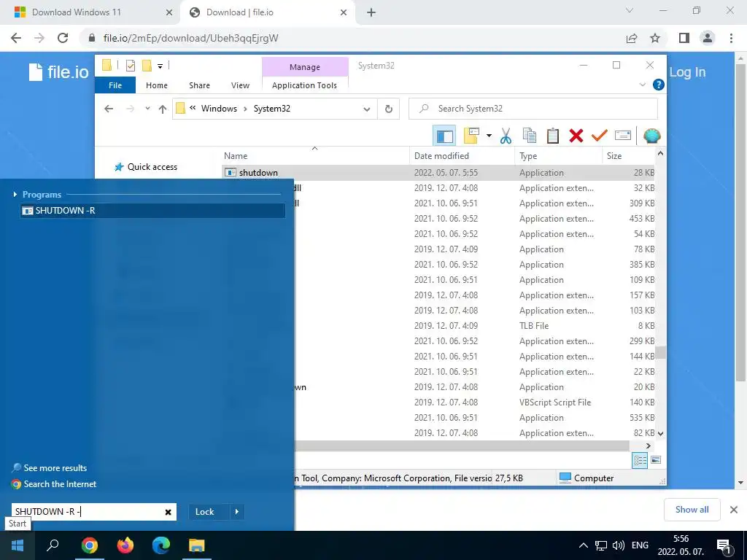
Task: Click the Lock button in Start menu
Action: pos(205,512)
